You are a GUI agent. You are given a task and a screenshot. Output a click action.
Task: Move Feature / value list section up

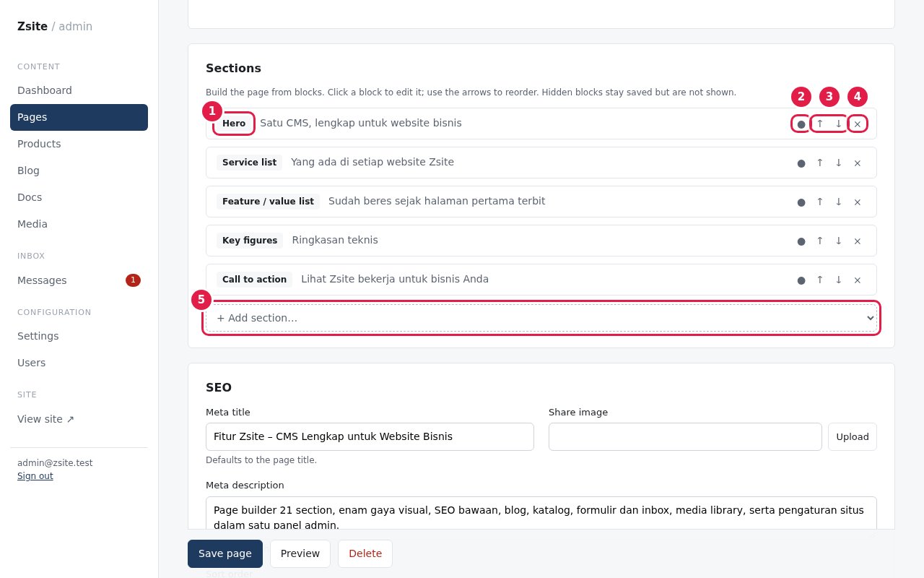click(820, 202)
